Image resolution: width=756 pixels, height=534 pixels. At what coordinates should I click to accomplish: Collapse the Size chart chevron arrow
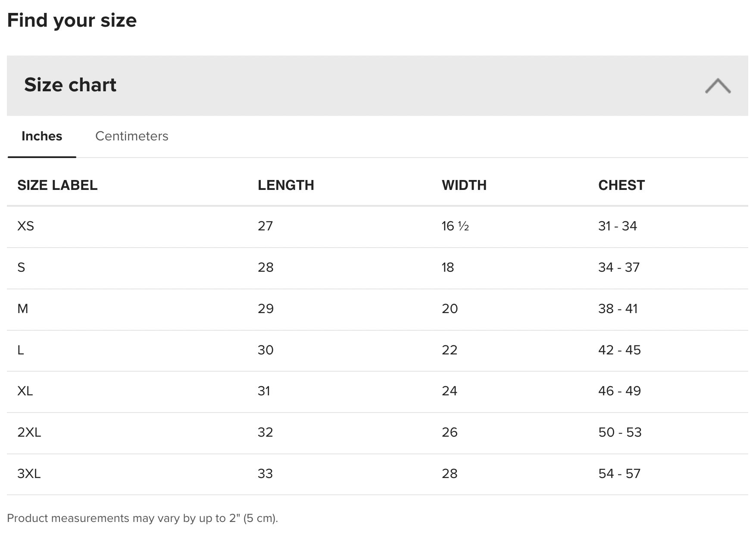coord(718,86)
